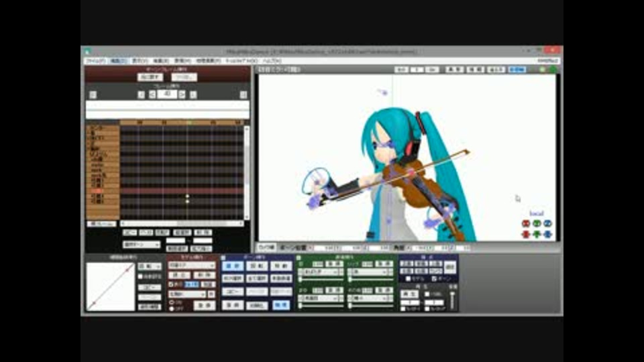This screenshot has height=362, width=644.
Task: Toggle the model display checkbox
Action: pyautogui.click(x=171, y=284)
